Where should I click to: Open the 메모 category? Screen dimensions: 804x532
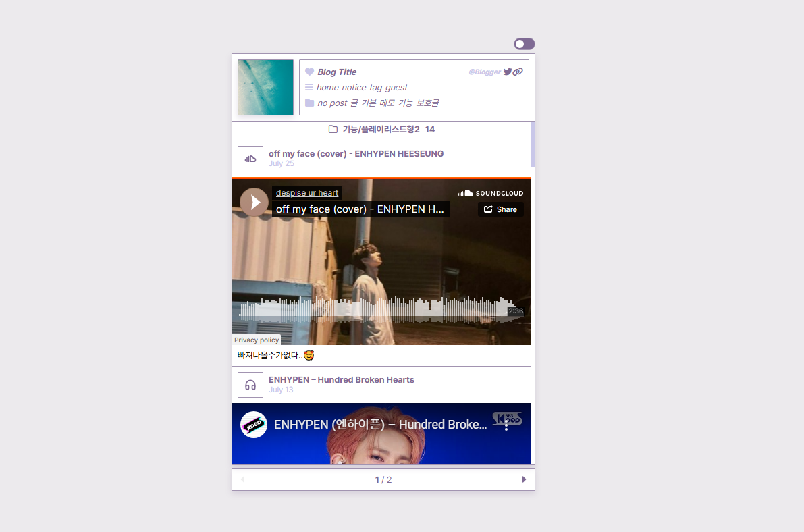coord(387,103)
